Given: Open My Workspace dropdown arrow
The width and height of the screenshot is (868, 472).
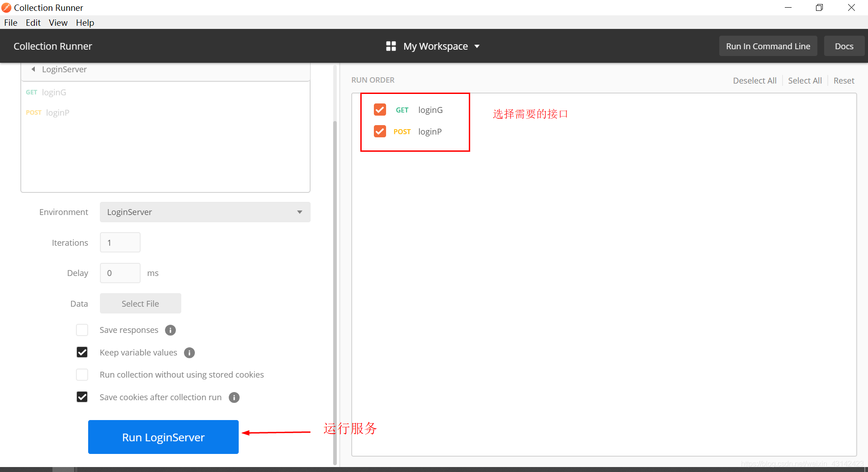Looking at the screenshot, I should (x=477, y=47).
